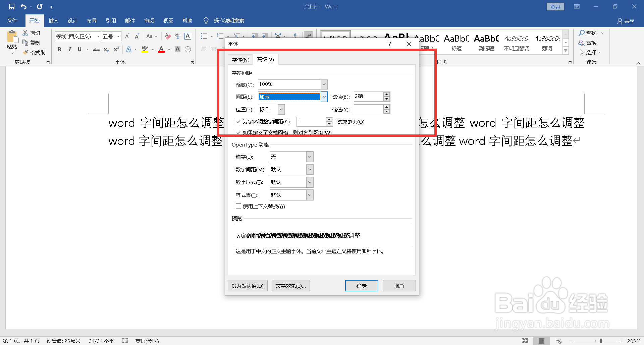
Task: Click the Redo icon in quick access
Action: tap(40, 7)
